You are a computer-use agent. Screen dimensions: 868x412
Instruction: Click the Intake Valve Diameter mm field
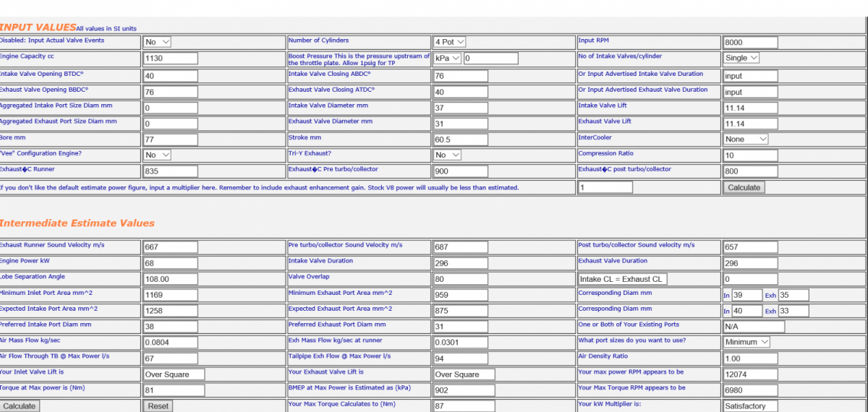[x=461, y=108]
